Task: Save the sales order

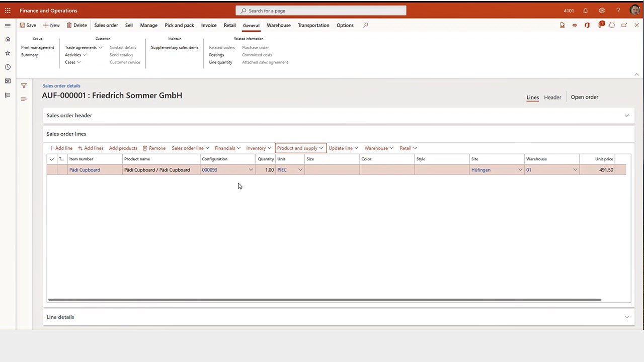Action: click(28, 25)
